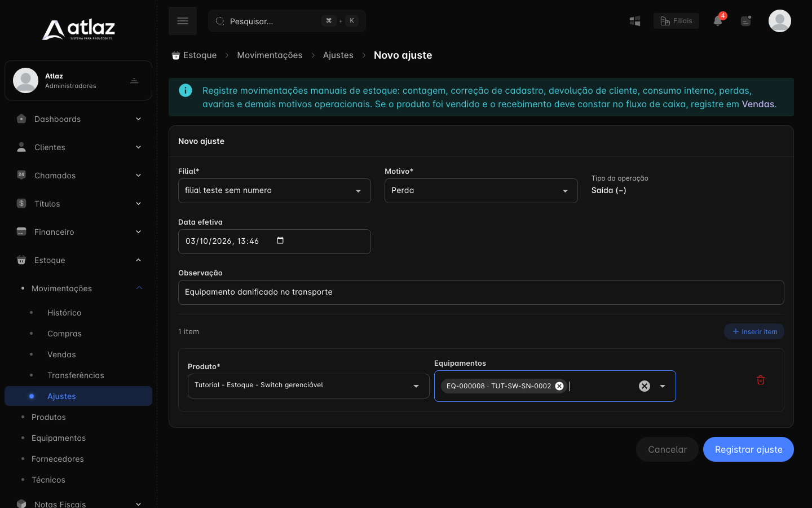Open the Produto dropdown
The image size is (812, 508).
(x=308, y=386)
